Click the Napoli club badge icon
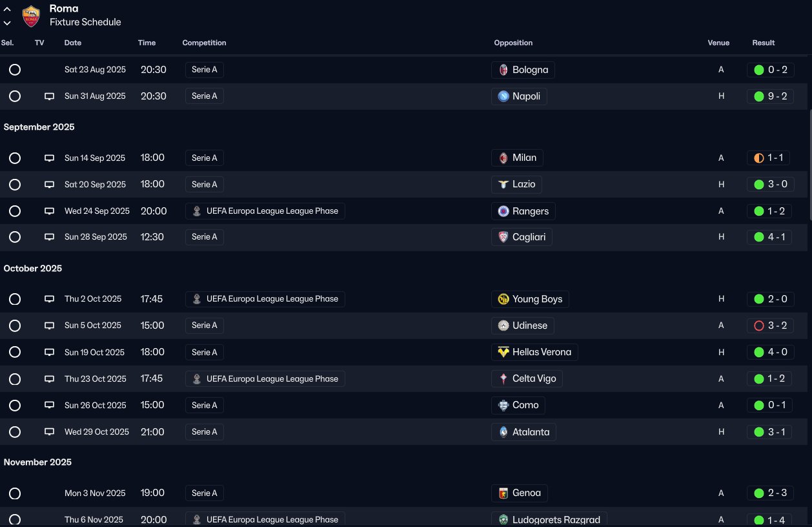Viewport: 812px width, 527px height. pos(503,96)
